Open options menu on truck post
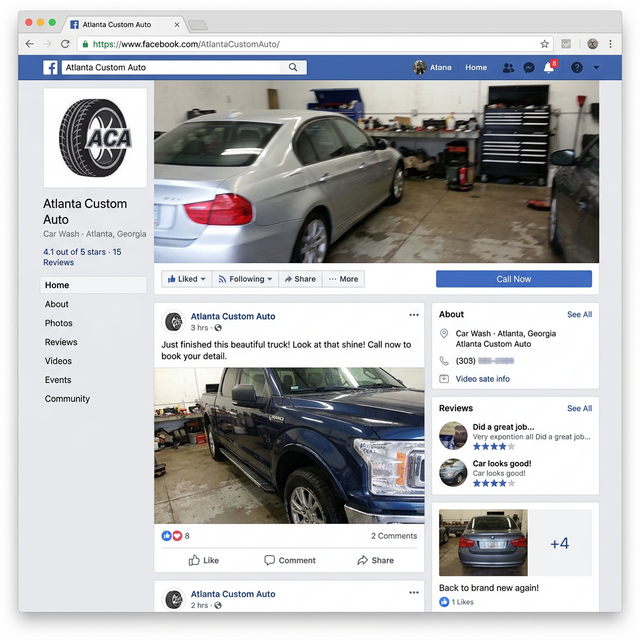Viewport: 640px width, 640px height. pos(414,315)
